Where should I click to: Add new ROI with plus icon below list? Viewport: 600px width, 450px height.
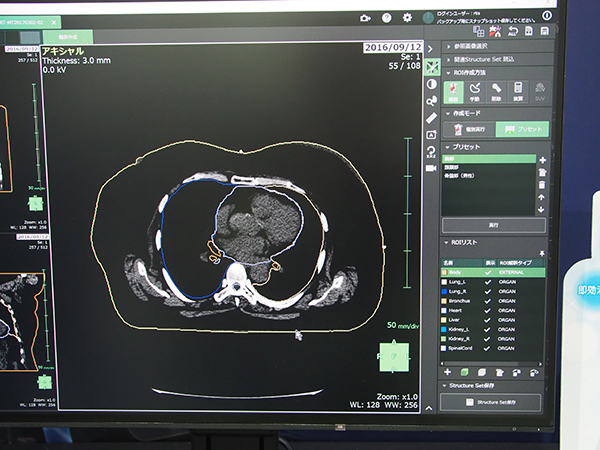449,370
